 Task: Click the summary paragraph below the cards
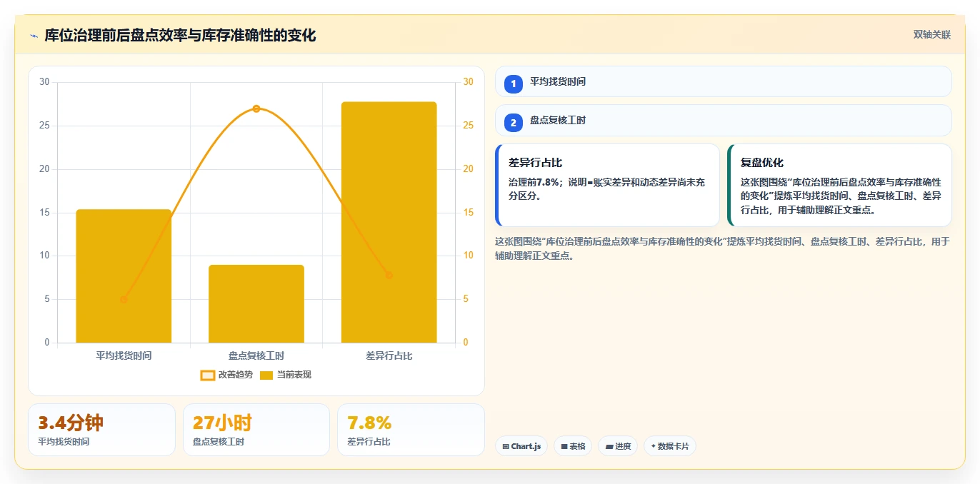(723, 248)
